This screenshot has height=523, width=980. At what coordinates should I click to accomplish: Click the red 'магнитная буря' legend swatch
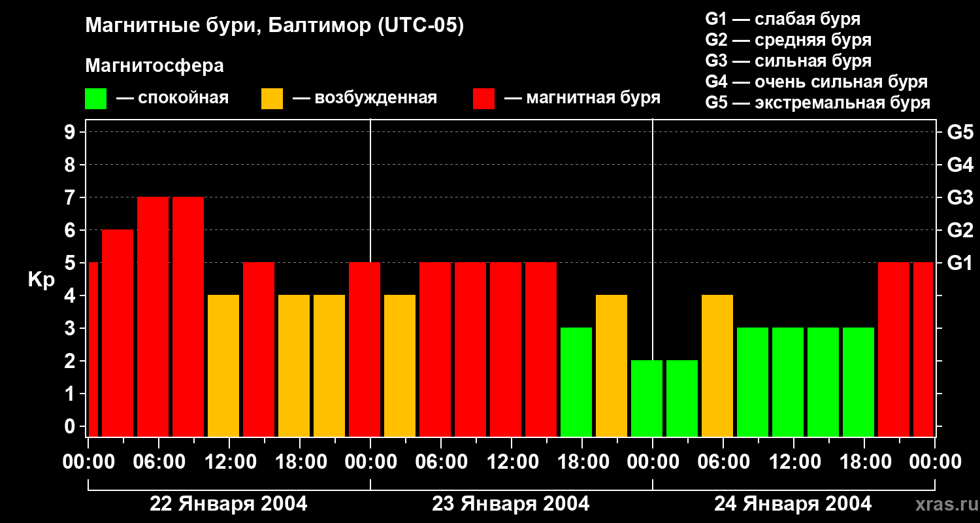[483, 99]
